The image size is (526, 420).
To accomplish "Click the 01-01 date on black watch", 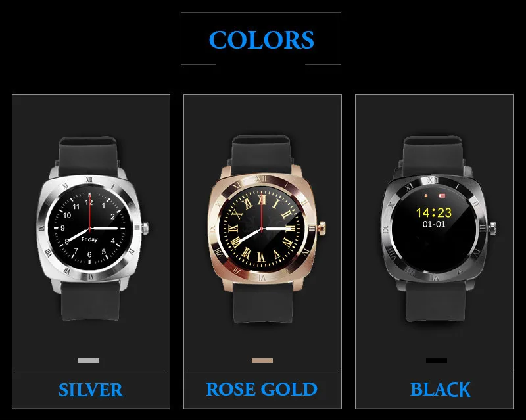I will (x=434, y=224).
